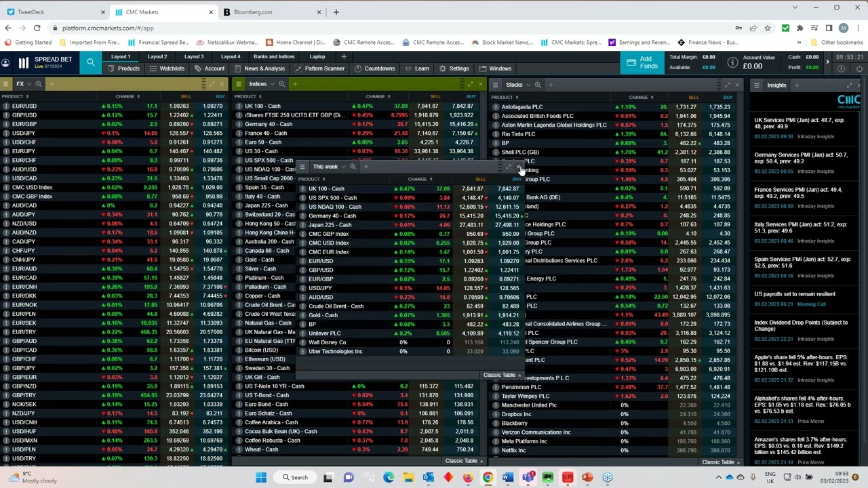Open the FX panel hamburger menu

(x=5, y=84)
